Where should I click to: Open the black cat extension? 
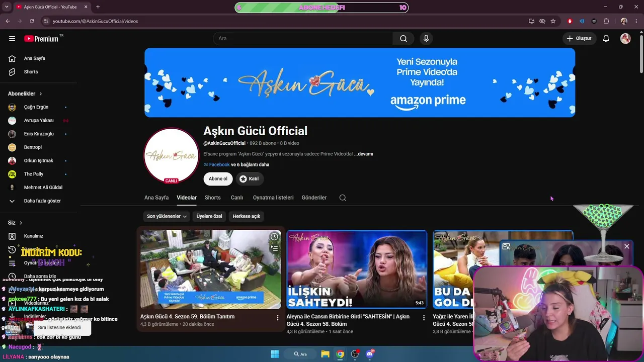coord(594,21)
